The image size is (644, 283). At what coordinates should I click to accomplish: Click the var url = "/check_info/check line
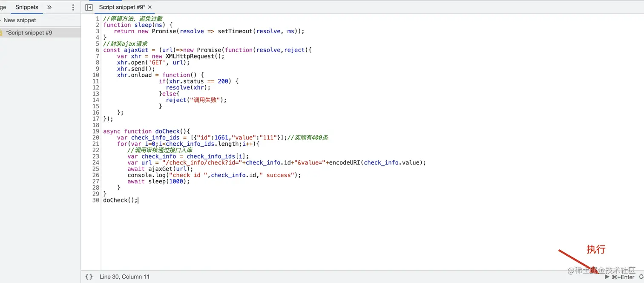pyautogui.click(x=276, y=162)
